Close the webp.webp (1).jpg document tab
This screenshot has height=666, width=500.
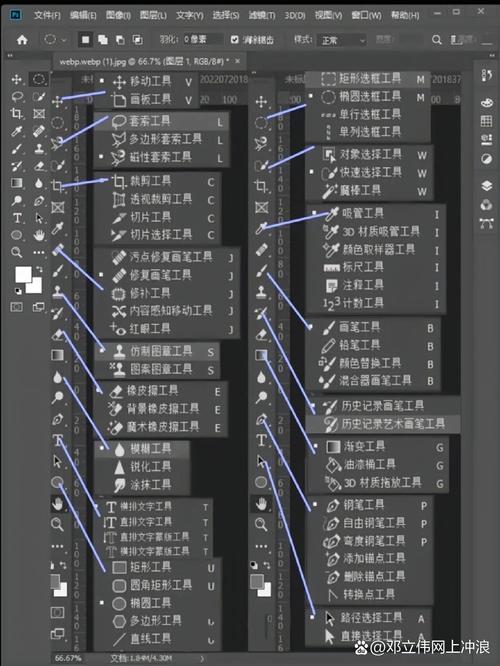coord(237,62)
